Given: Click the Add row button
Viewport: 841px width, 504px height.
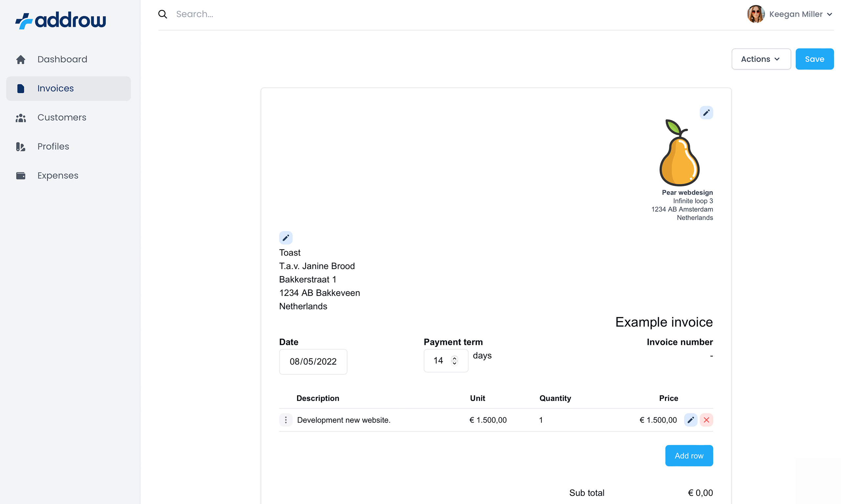Looking at the screenshot, I should [689, 455].
